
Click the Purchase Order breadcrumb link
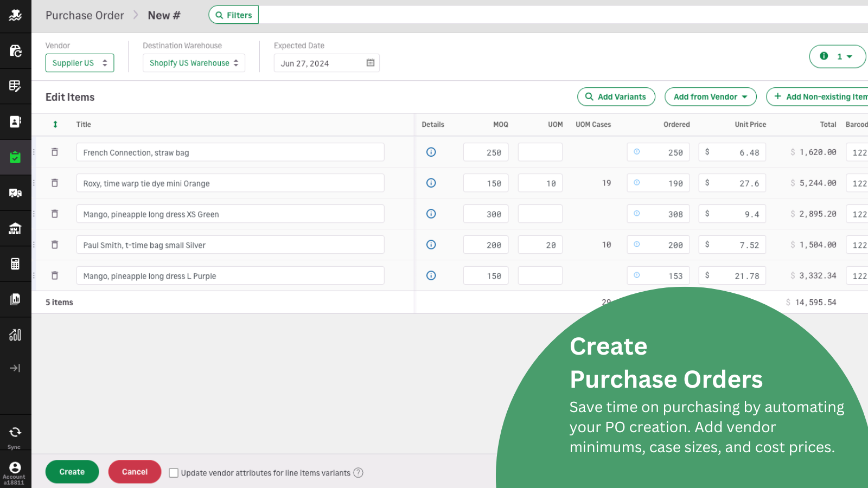(x=85, y=15)
